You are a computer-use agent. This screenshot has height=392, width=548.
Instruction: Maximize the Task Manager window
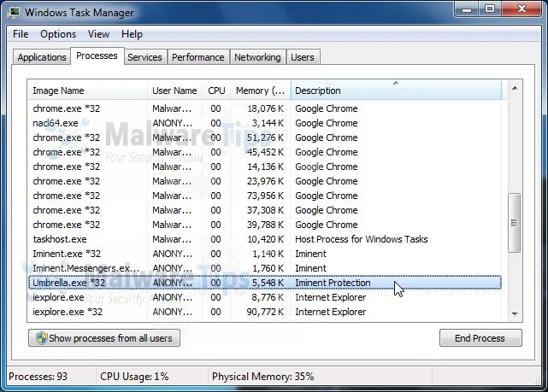pyautogui.click(x=490, y=9)
